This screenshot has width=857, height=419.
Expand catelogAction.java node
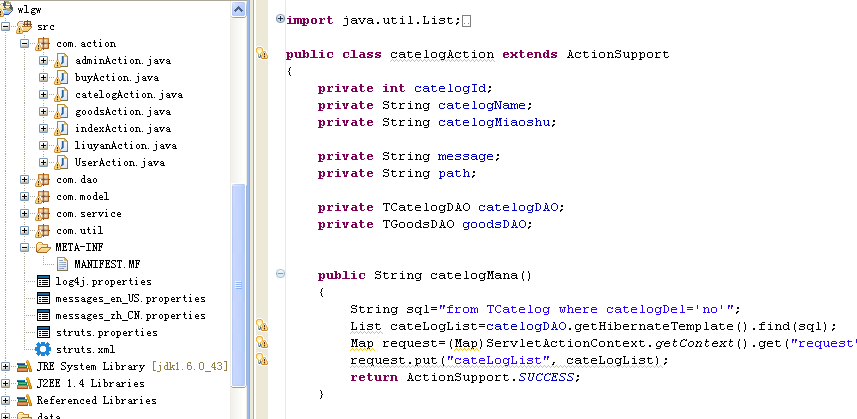coord(44,95)
